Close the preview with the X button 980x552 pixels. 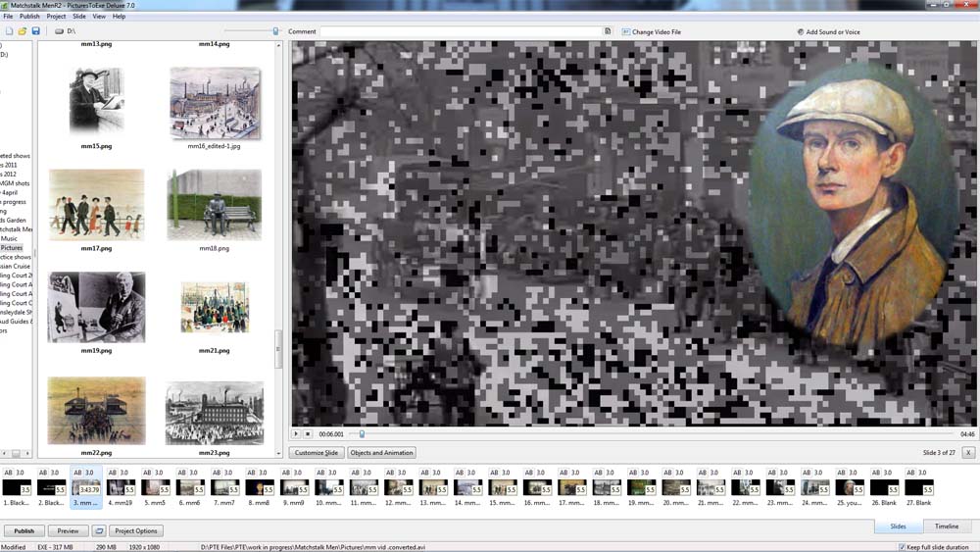tap(968, 453)
